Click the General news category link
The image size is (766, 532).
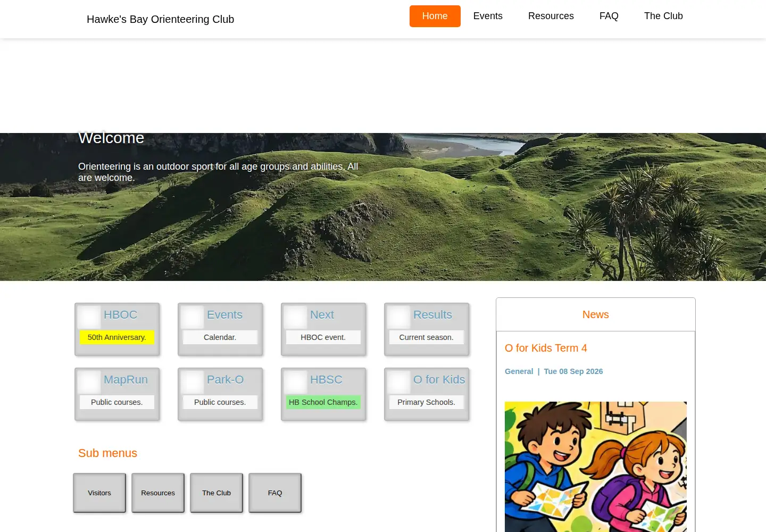click(x=519, y=371)
